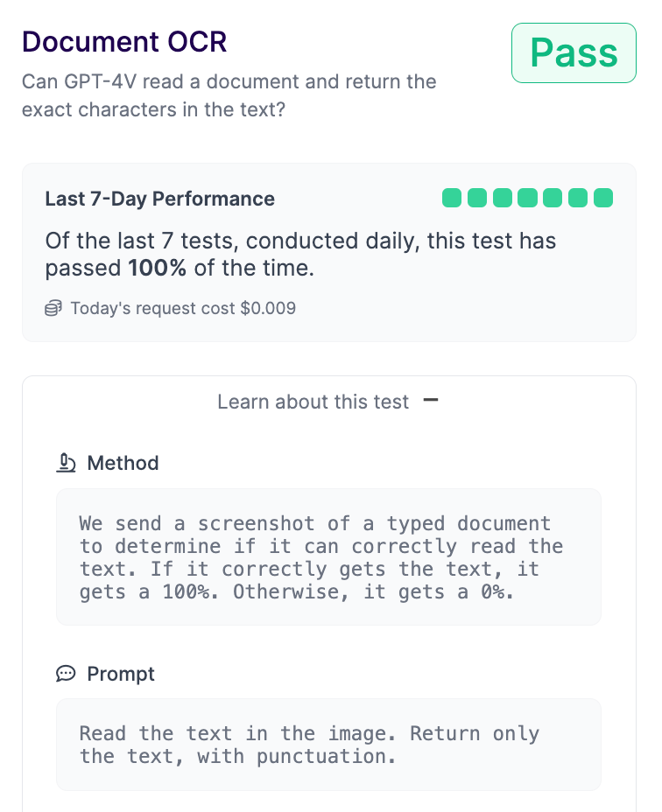
Task: Click the fourth green performance dot
Action: tap(527, 198)
